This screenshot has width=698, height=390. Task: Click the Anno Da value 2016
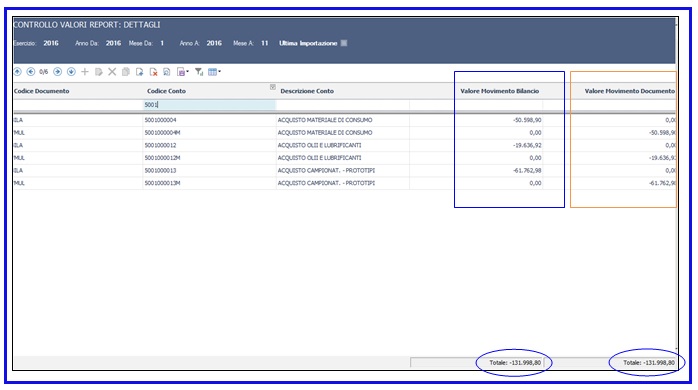coord(113,43)
